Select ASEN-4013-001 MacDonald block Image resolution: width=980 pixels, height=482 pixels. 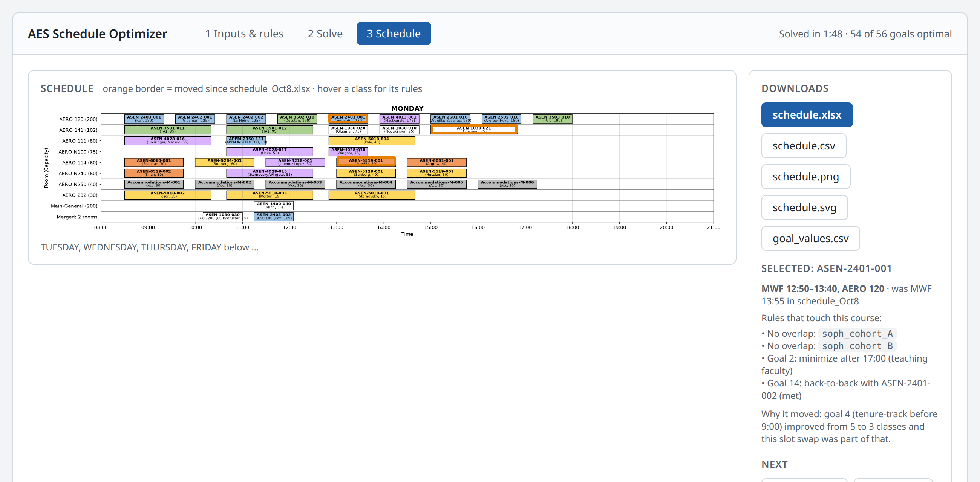point(399,119)
